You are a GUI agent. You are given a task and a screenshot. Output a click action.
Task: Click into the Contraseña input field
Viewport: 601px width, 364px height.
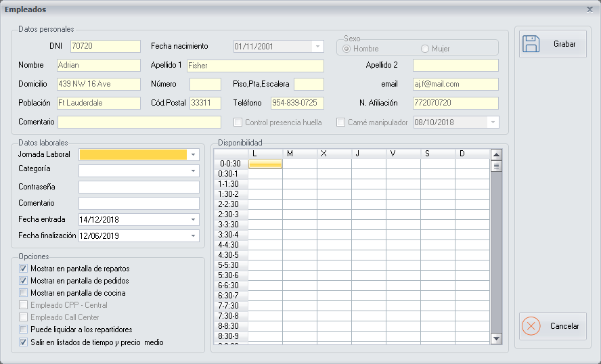(x=139, y=187)
